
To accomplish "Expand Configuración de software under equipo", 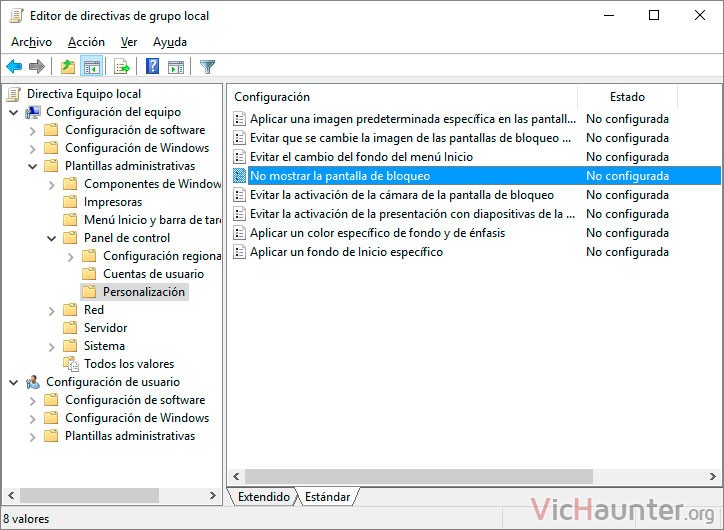I will pyautogui.click(x=32, y=131).
